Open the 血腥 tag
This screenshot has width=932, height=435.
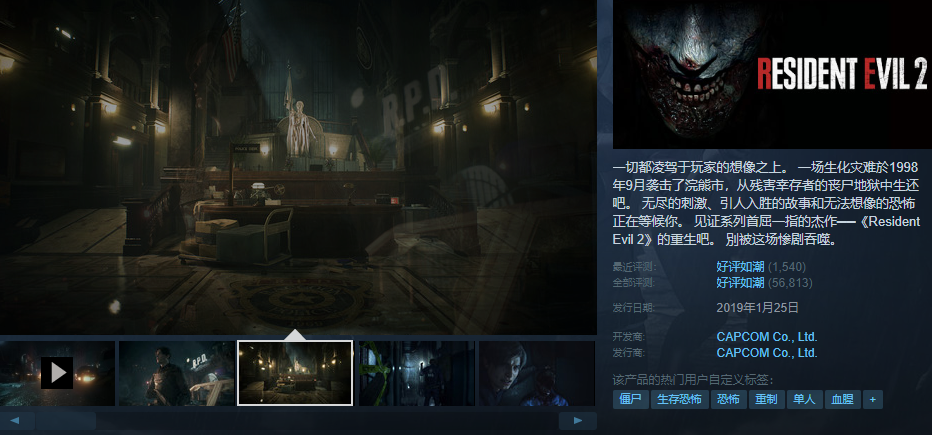tap(842, 400)
